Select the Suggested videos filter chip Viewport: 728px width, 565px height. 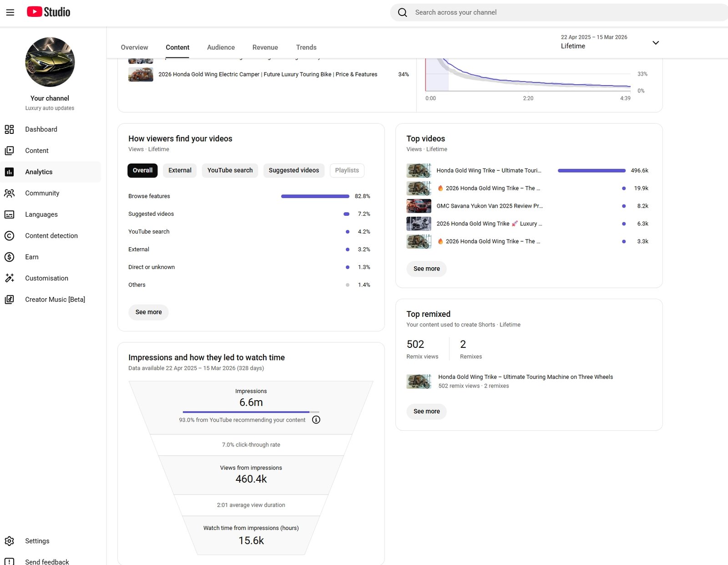point(293,170)
